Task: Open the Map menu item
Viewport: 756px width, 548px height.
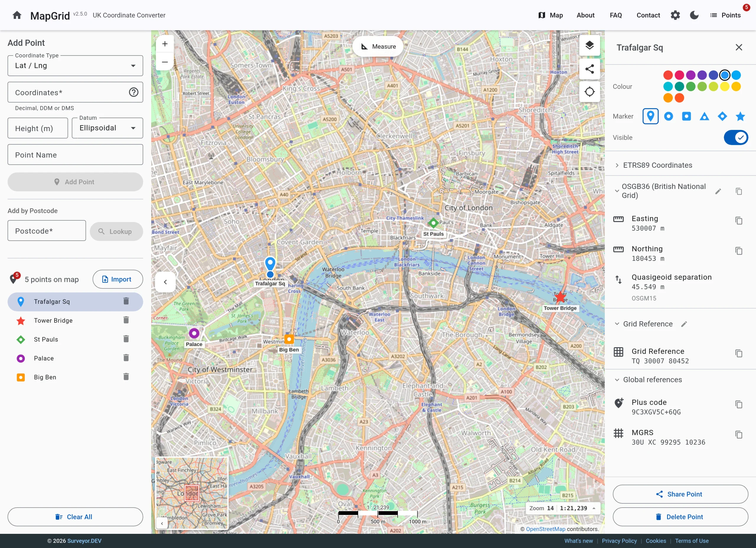Action: click(551, 15)
